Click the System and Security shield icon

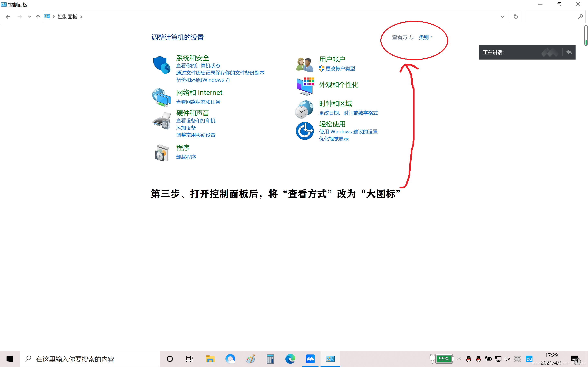tap(161, 65)
